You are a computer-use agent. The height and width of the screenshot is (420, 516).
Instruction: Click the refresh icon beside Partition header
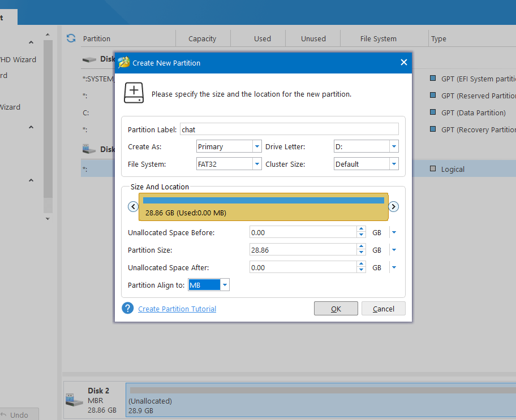(x=71, y=38)
